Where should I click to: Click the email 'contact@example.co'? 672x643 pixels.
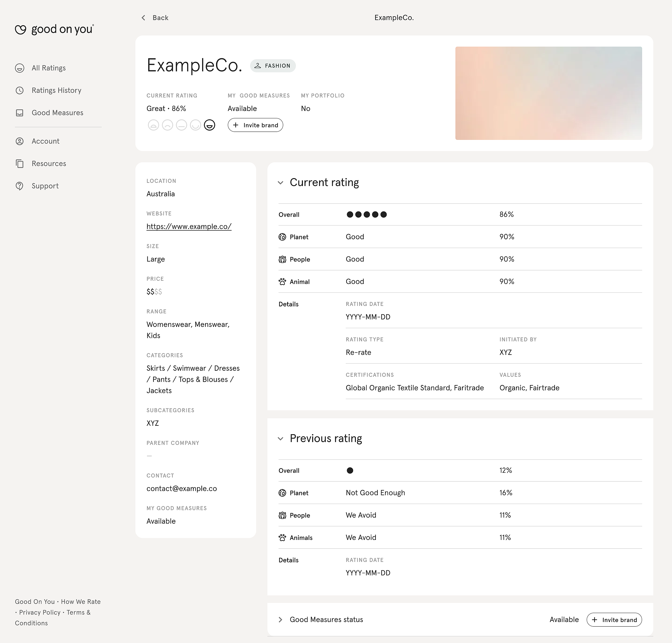(182, 488)
